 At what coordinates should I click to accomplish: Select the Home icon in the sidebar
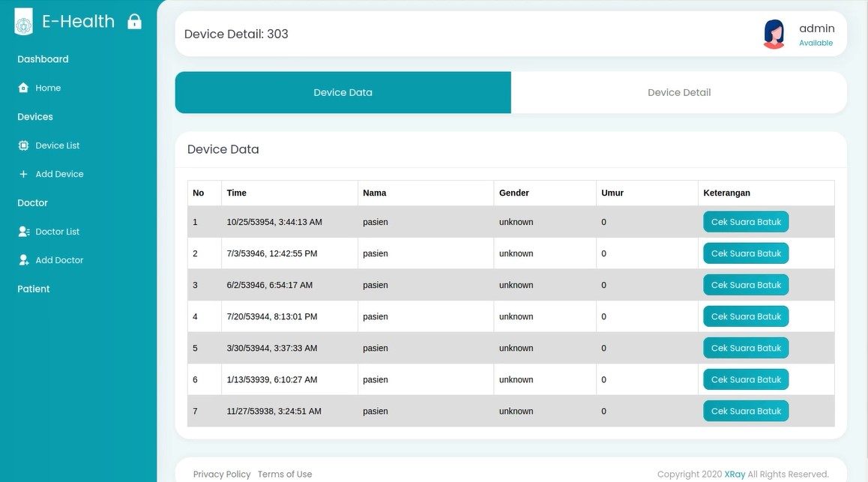coord(23,88)
